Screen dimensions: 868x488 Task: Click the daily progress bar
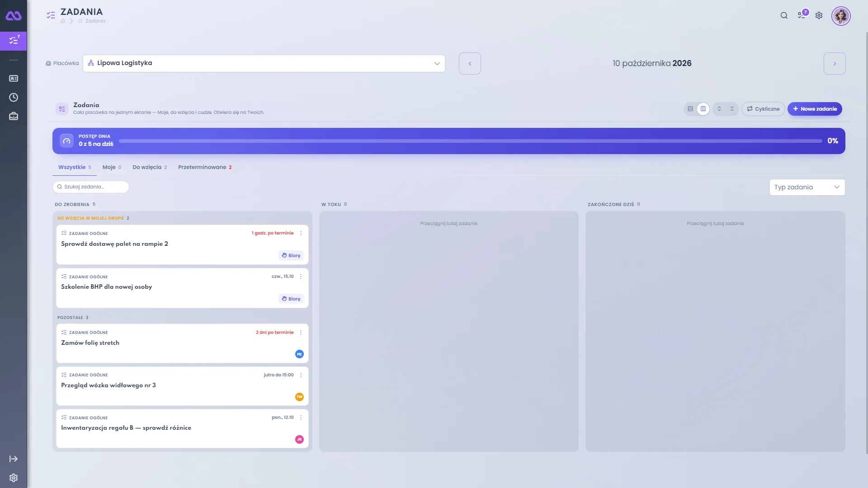[x=470, y=141]
